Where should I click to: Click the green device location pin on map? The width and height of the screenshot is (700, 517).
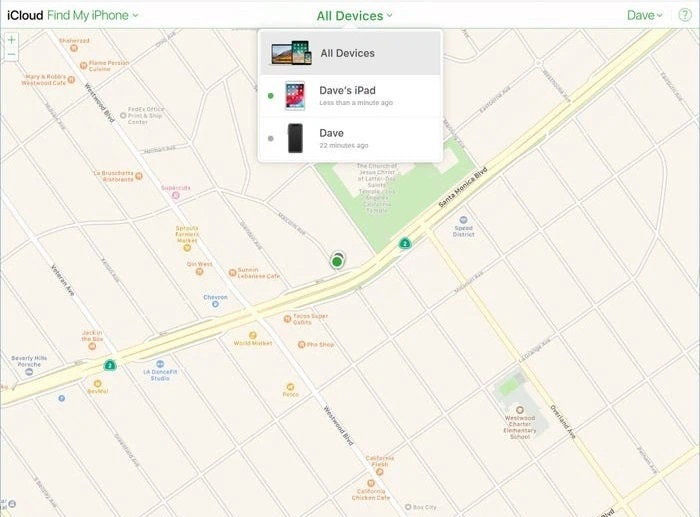[x=337, y=262]
